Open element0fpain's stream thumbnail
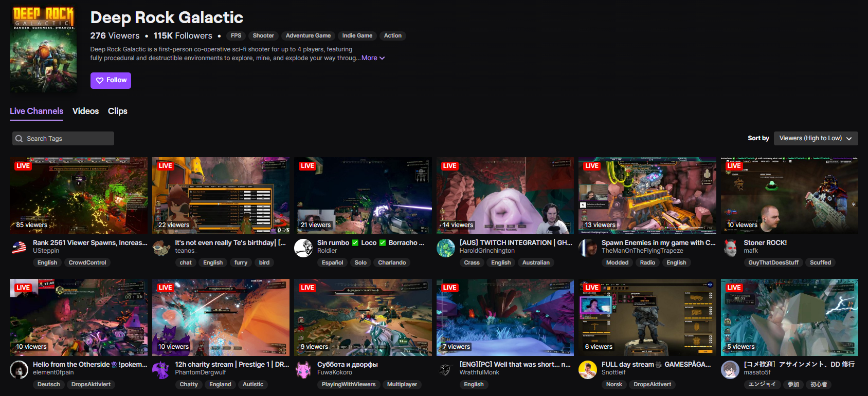The height and width of the screenshot is (396, 868). tap(79, 317)
